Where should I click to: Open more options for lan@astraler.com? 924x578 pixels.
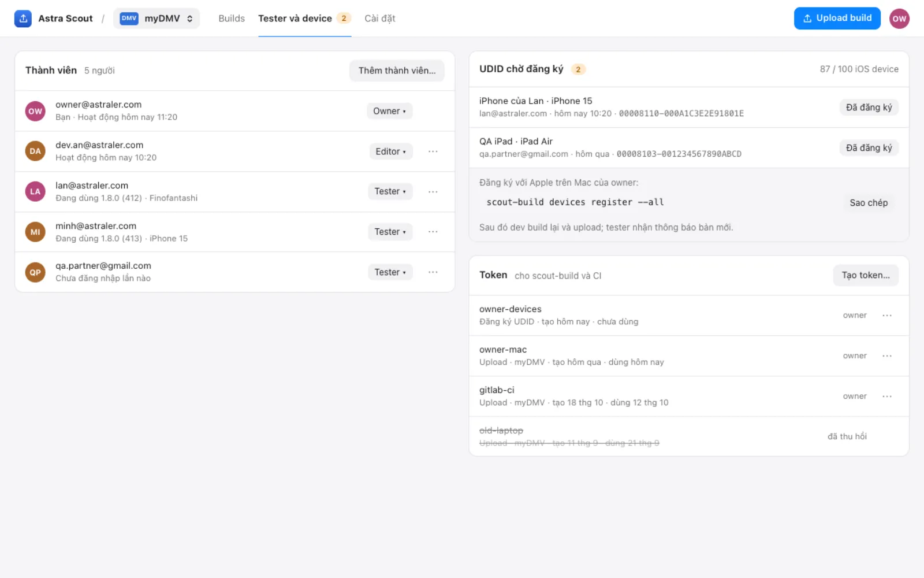coord(433,191)
